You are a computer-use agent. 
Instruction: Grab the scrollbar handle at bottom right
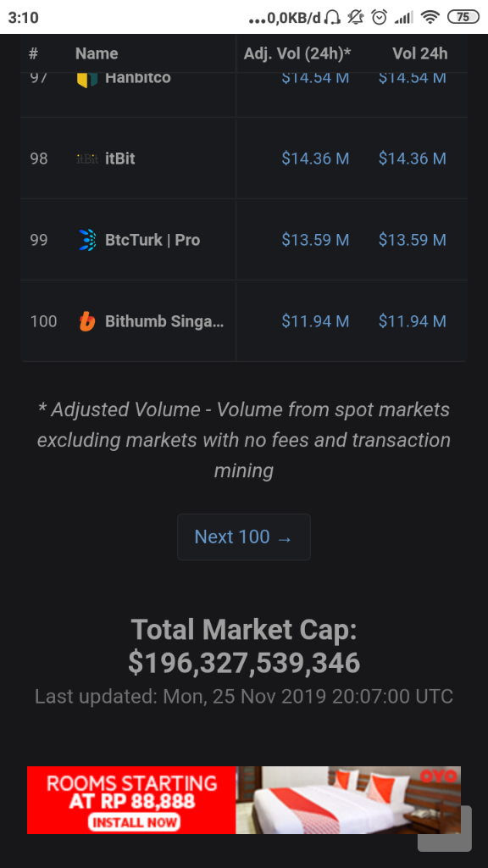click(x=444, y=829)
